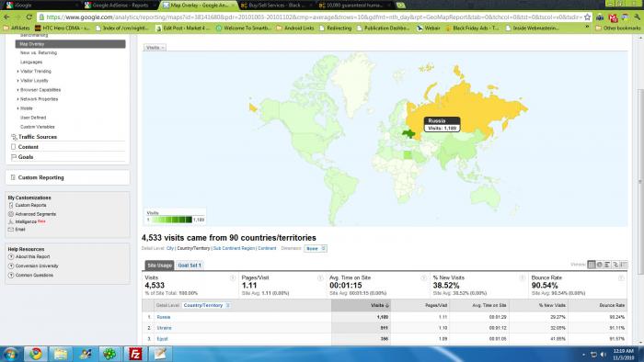Switch to the pie chart view icon
This screenshot has width=644, height=362.
[600, 265]
